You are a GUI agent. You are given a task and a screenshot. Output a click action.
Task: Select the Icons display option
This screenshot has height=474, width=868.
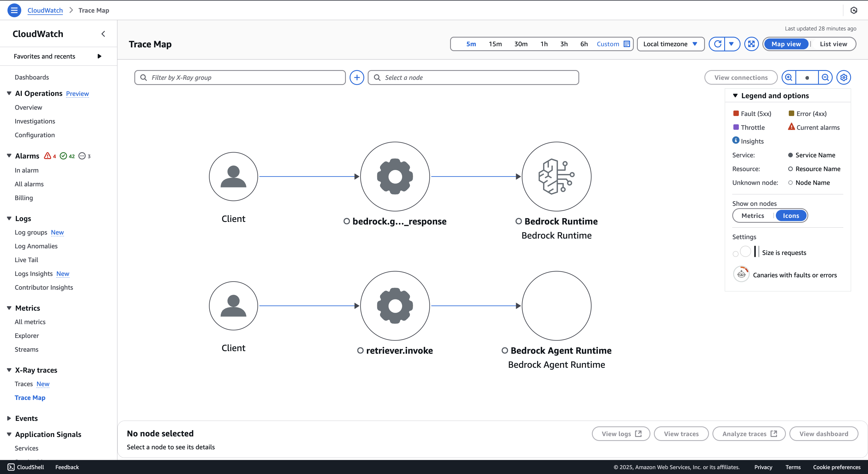(790, 215)
